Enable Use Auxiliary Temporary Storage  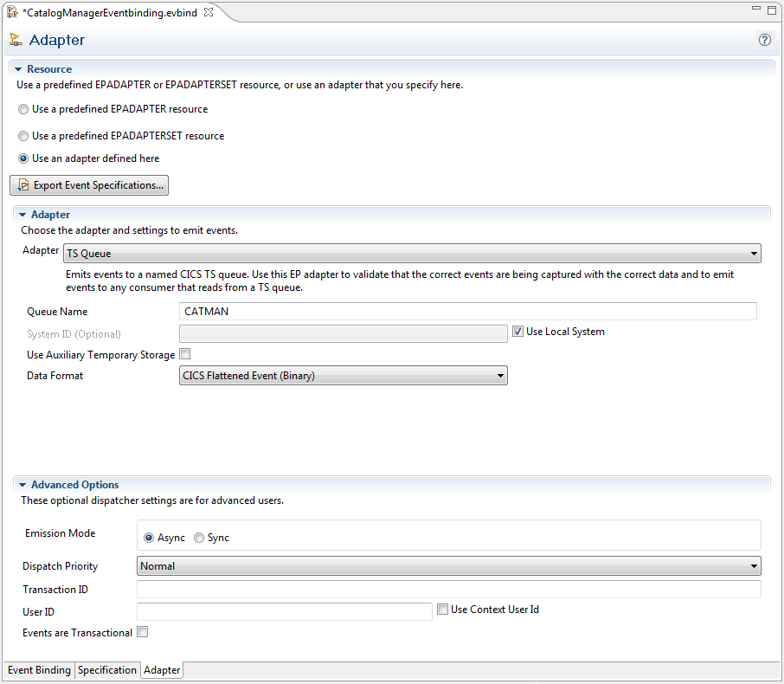(x=184, y=355)
